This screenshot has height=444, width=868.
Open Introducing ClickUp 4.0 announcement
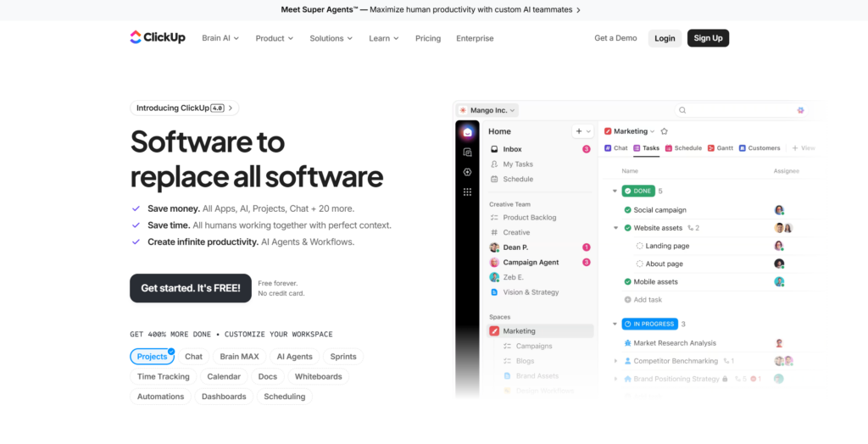[x=184, y=108]
